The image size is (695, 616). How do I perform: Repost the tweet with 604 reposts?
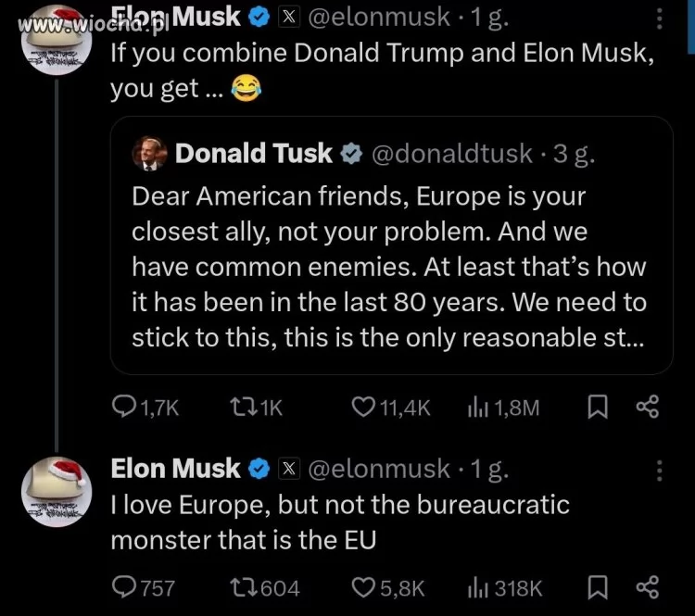(x=241, y=586)
